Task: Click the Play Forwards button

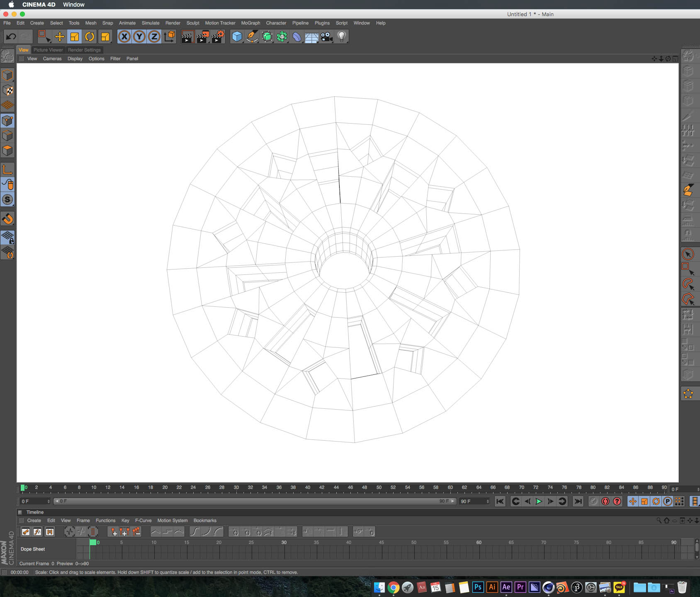Action: click(539, 501)
